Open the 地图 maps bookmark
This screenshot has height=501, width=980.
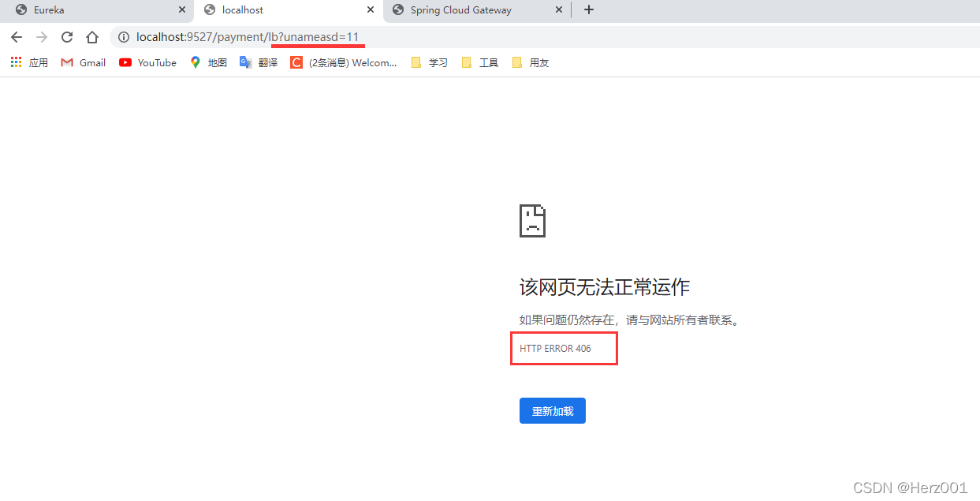(208, 62)
